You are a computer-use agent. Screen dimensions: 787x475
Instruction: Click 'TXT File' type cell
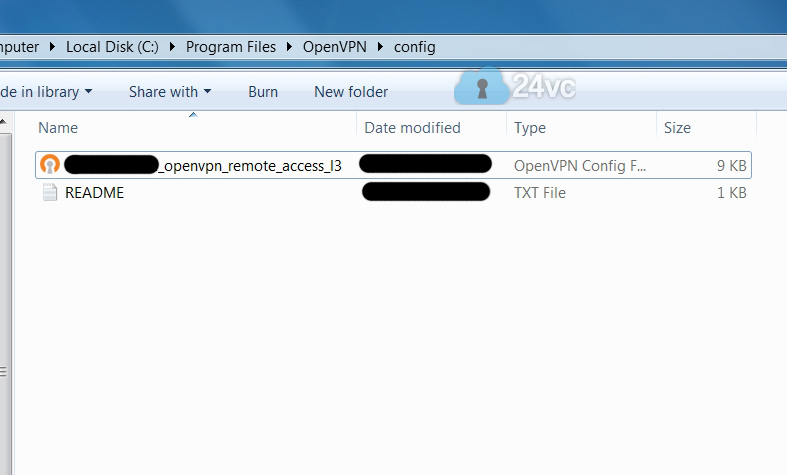point(540,193)
